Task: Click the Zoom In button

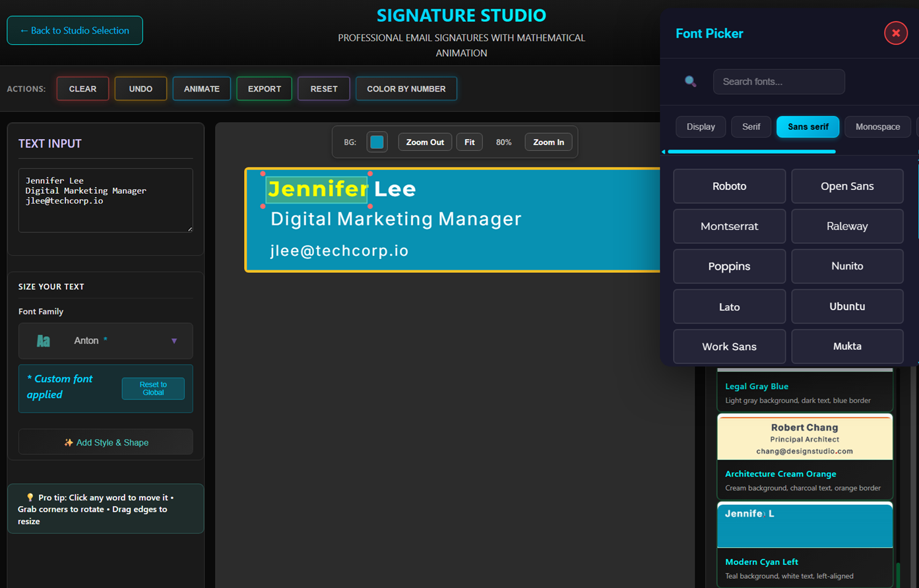Action: [x=548, y=142]
